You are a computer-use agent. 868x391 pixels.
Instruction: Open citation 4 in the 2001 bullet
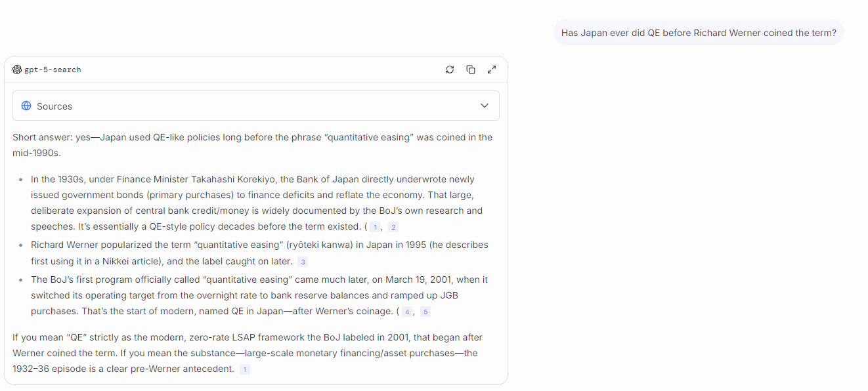pos(407,312)
